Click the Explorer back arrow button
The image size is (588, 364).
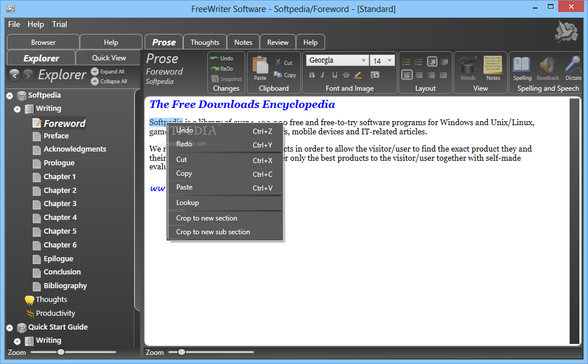coord(14,75)
